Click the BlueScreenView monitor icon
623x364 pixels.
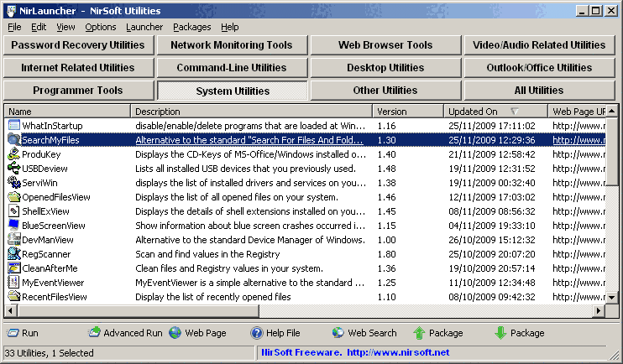[14, 226]
